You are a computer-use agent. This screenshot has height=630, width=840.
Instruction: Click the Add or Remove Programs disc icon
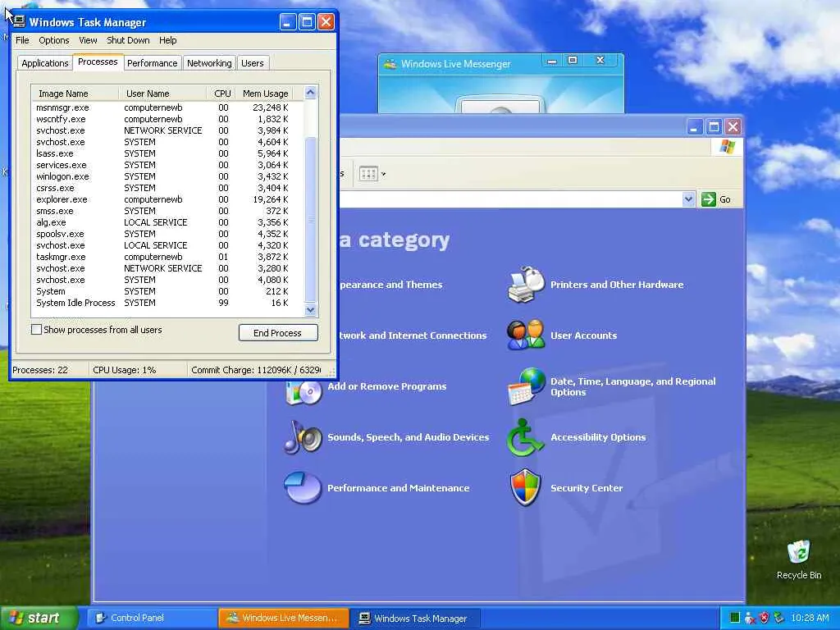coord(304,391)
